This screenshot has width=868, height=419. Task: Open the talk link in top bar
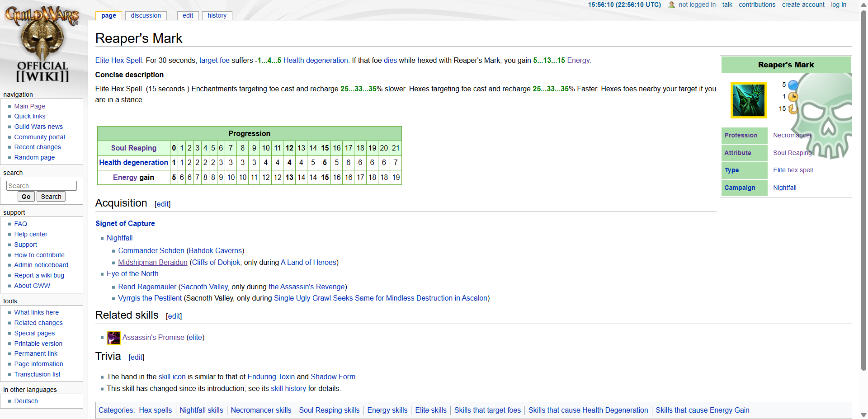click(x=727, y=5)
